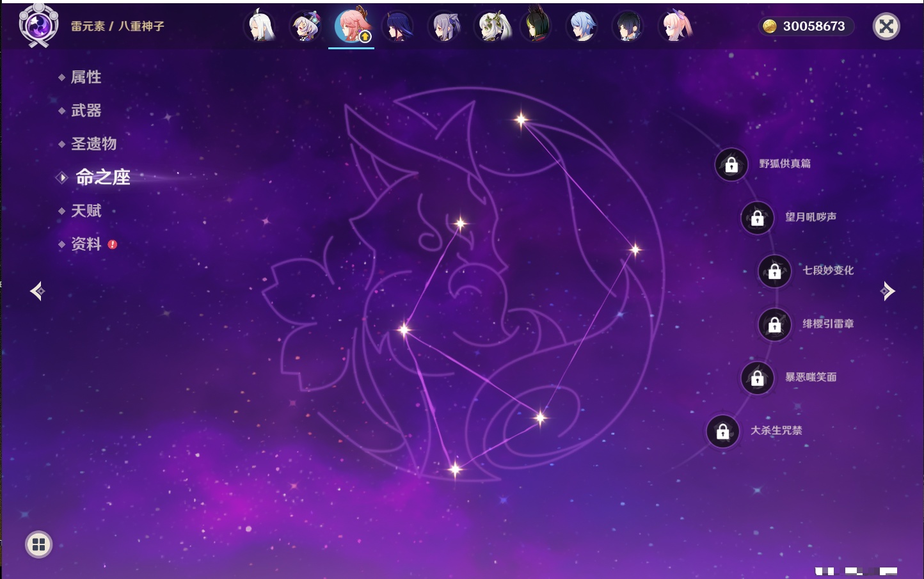Pick the light blue-haired Ayato avatar
This screenshot has width=924, height=579.
[x=582, y=26]
